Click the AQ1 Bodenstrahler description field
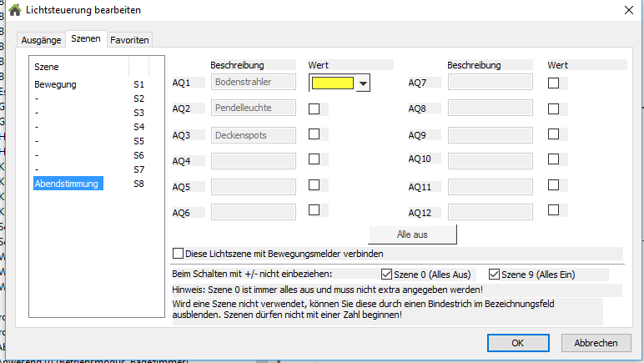 pyautogui.click(x=254, y=82)
